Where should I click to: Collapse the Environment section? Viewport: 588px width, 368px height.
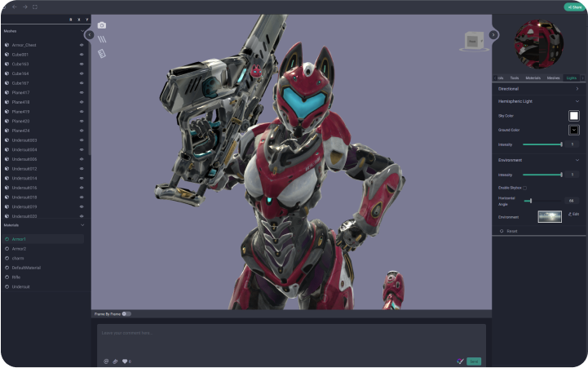[x=577, y=160]
